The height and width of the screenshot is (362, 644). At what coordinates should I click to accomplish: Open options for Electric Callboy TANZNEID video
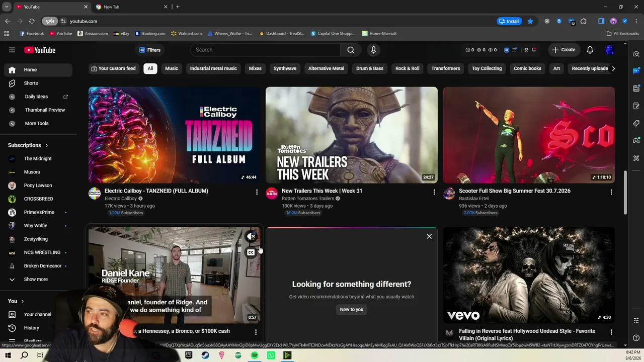click(x=257, y=192)
